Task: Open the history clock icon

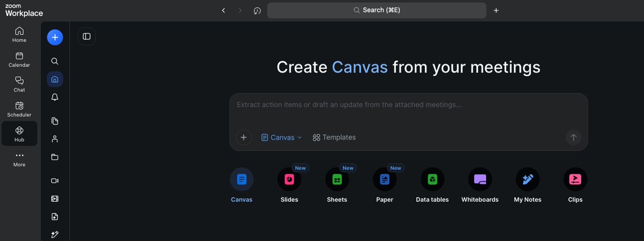Action: pos(257,10)
